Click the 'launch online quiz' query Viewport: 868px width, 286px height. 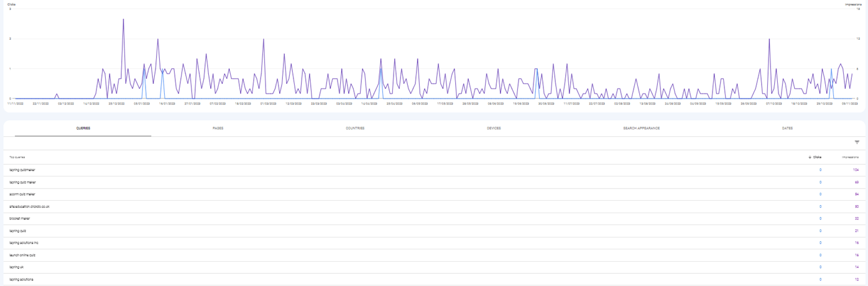[23, 255]
